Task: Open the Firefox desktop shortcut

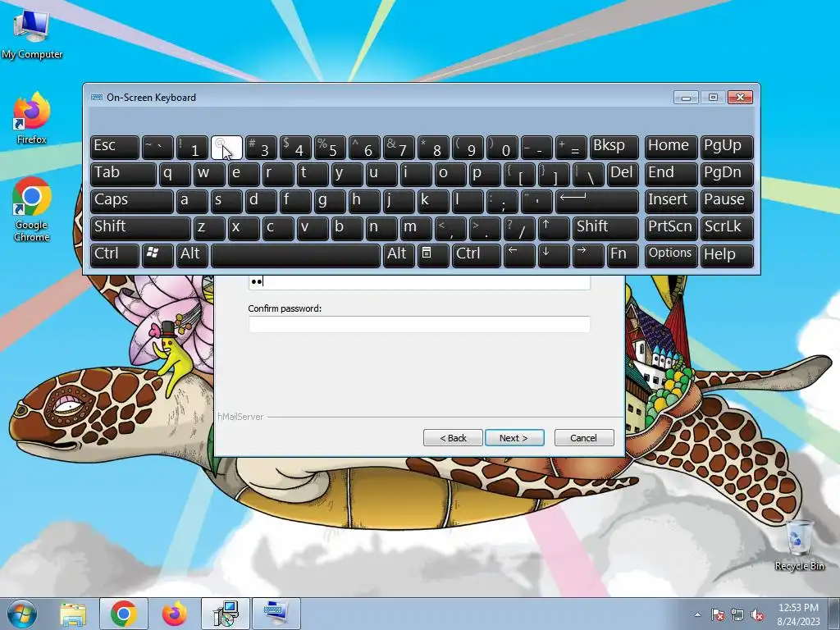Action: [32, 118]
